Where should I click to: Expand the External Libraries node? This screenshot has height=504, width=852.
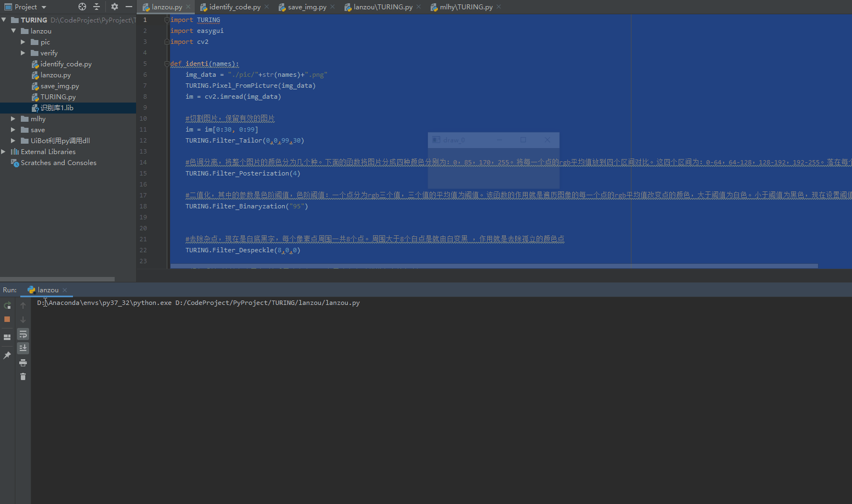coord(3,151)
